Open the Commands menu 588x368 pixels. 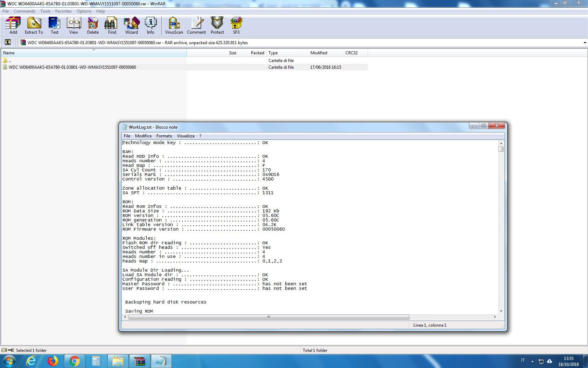(24, 11)
